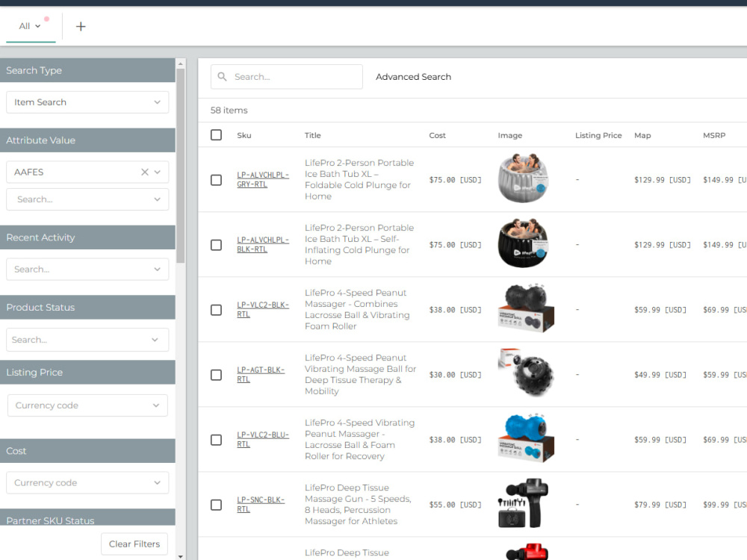Open the All tab

coord(30,26)
